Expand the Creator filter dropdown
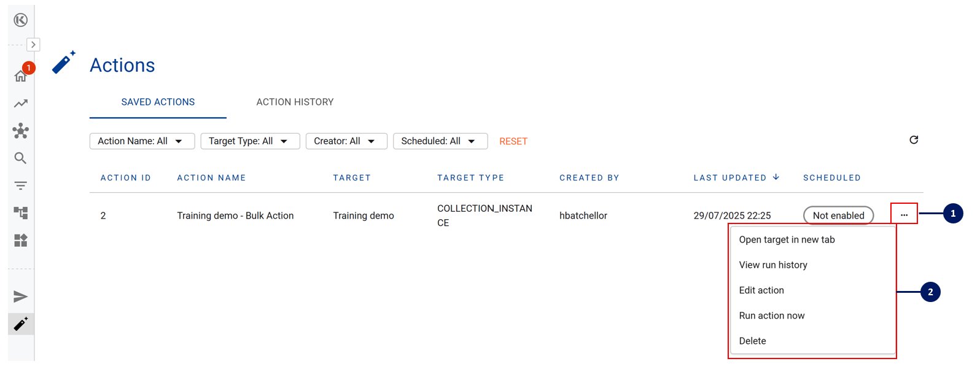 (346, 141)
